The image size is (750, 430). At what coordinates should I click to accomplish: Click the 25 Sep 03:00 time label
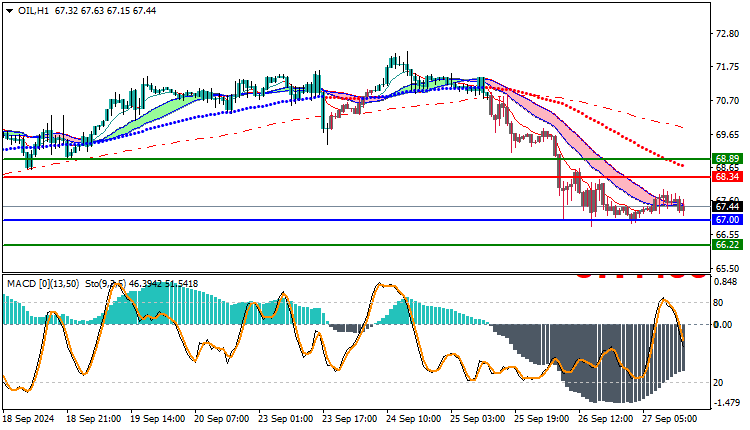click(x=478, y=419)
